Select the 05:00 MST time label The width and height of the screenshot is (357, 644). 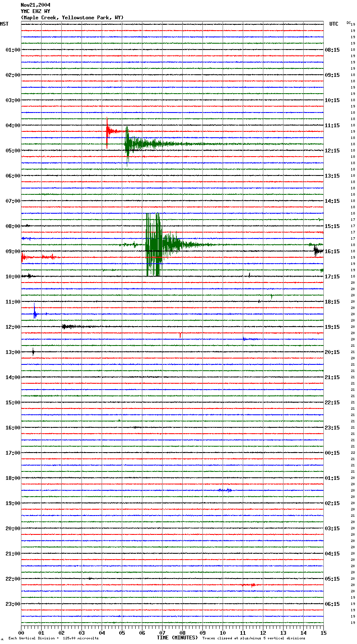tap(13, 151)
